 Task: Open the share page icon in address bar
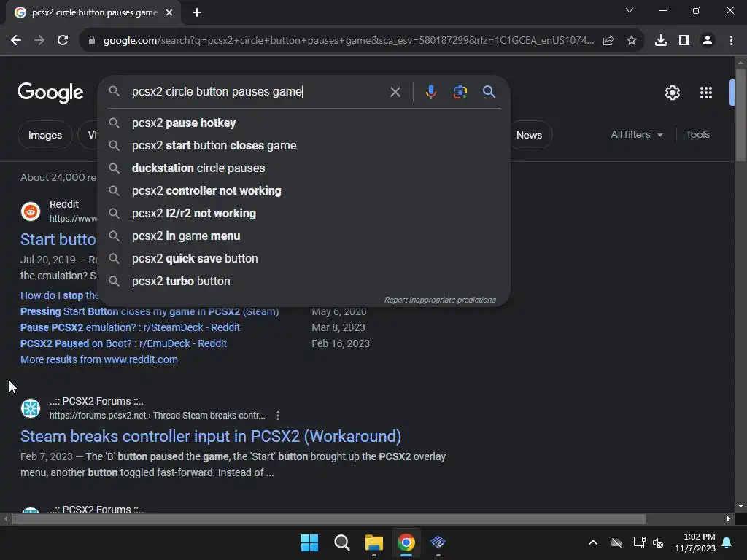pyautogui.click(x=608, y=41)
